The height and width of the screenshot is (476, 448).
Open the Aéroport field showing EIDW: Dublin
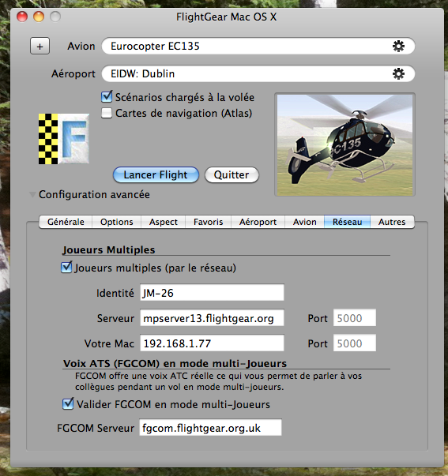(258, 73)
